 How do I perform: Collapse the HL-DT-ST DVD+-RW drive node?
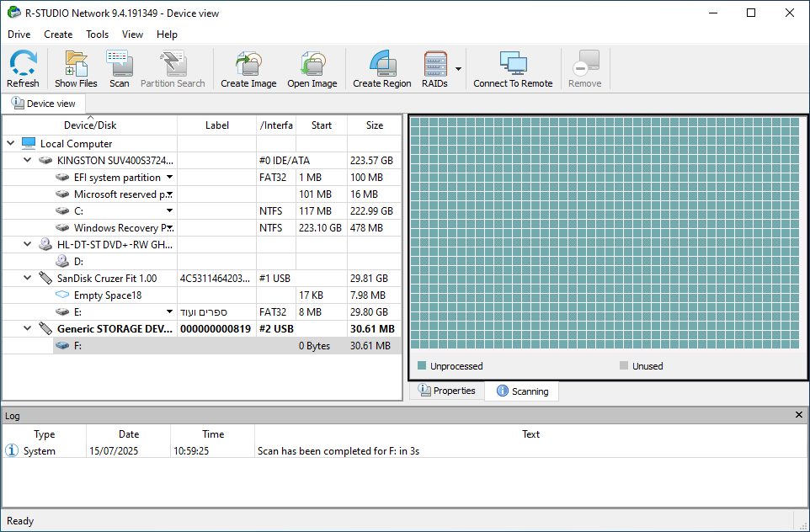[28, 244]
